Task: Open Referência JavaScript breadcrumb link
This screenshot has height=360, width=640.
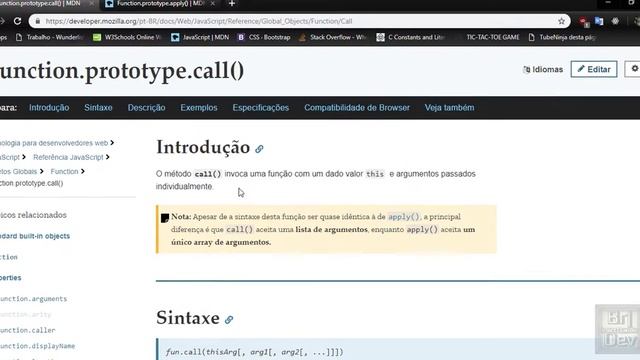Action: pyautogui.click(x=68, y=157)
